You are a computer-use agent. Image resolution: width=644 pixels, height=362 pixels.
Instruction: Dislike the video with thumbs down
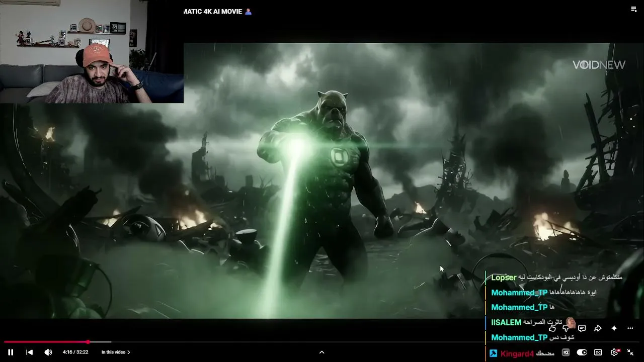tap(567, 328)
